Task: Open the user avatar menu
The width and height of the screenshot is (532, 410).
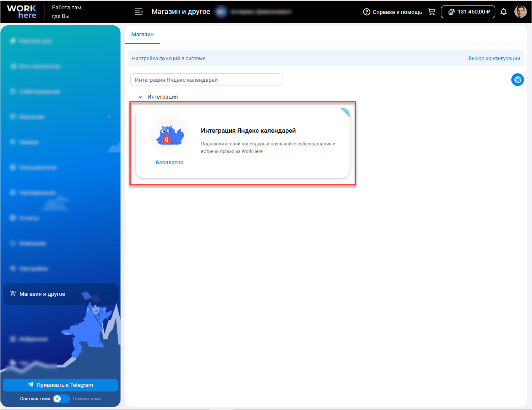Action: (x=521, y=12)
